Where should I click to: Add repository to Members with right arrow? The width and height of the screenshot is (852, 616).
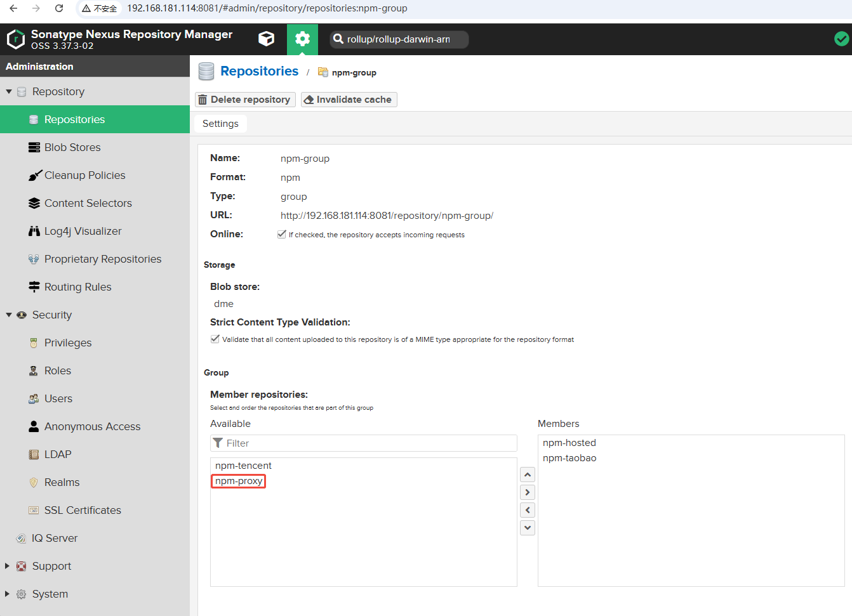[527, 492]
